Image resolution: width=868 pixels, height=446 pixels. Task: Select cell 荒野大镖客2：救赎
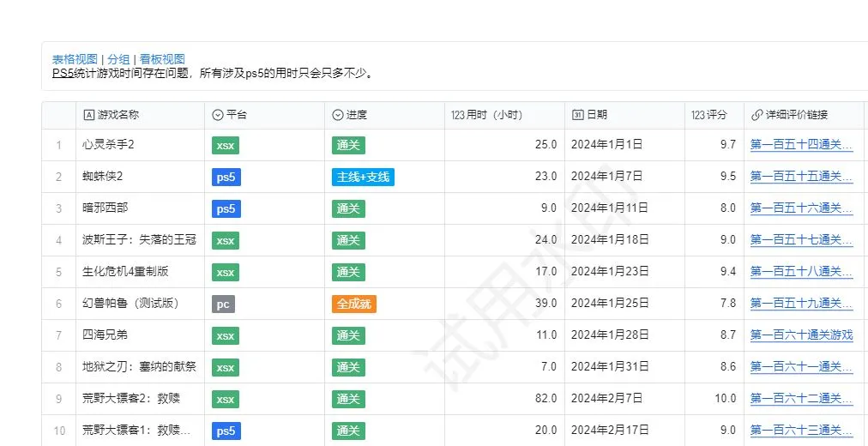click(140, 399)
